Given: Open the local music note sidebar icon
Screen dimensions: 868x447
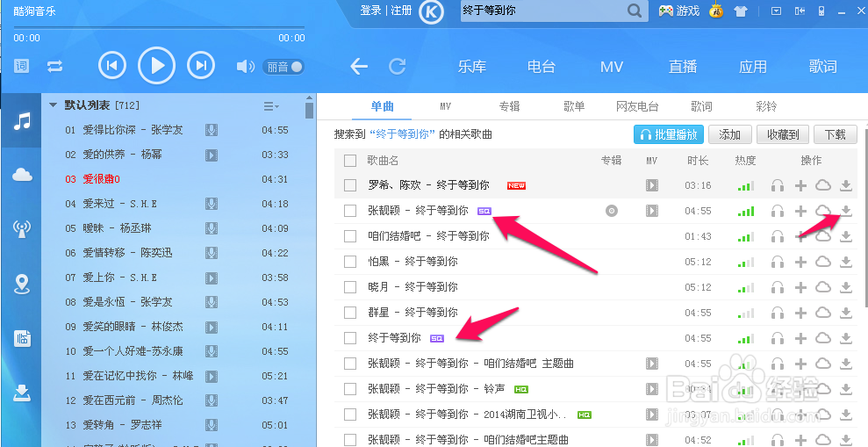Looking at the screenshot, I should [22, 120].
